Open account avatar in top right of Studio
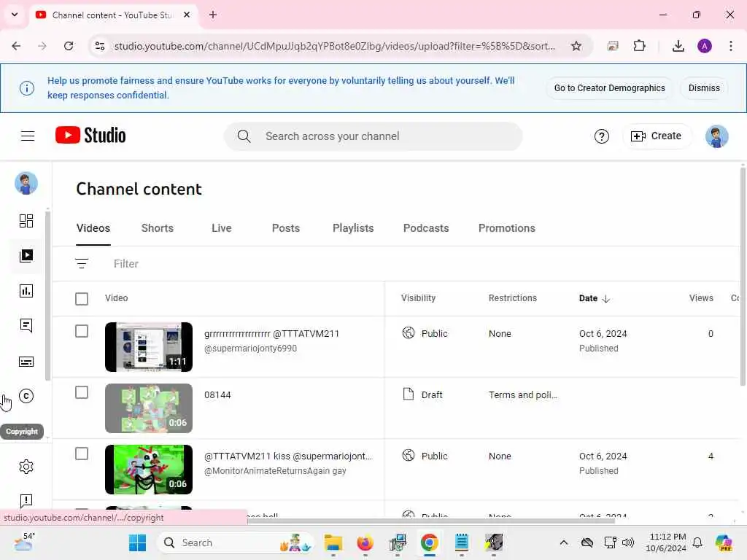This screenshot has width=747, height=560. click(x=716, y=136)
